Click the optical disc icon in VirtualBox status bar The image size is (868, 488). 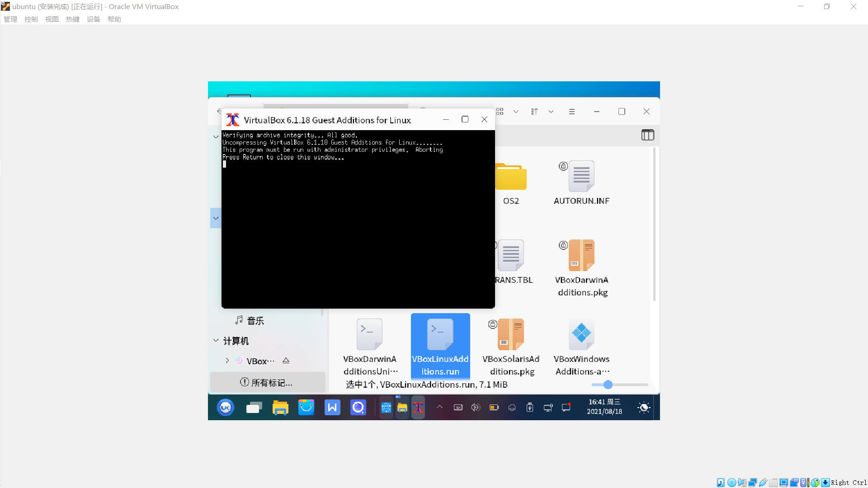coord(732,483)
